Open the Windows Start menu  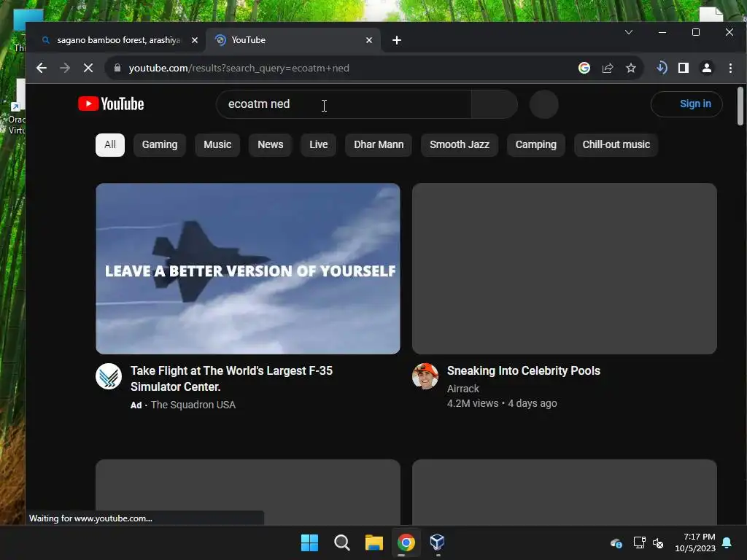(309, 542)
